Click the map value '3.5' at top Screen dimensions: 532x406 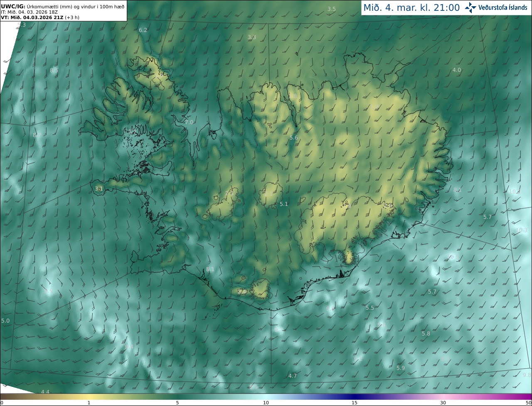(331, 9)
